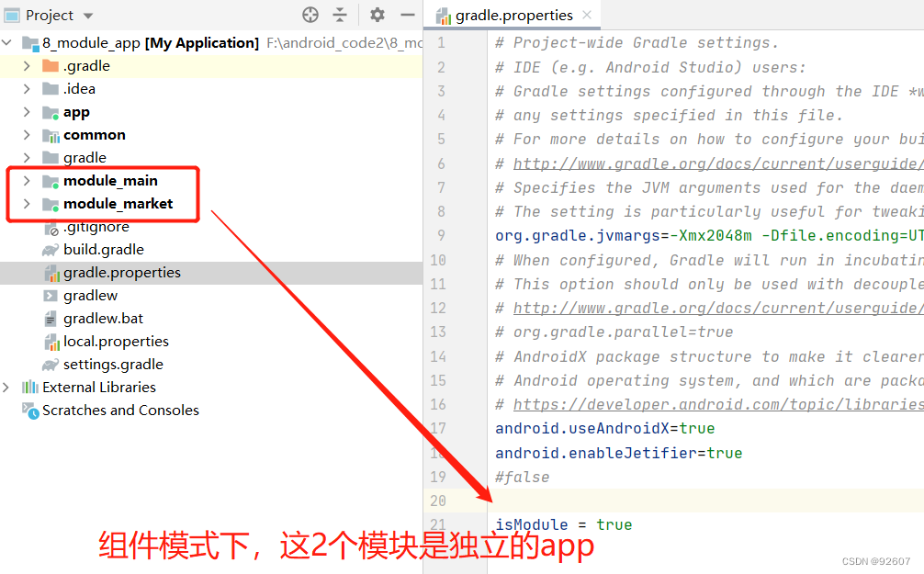This screenshot has height=574, width=924.
Task: Click the gradle.properties file icon in tree
Action: [x=51, y=273]
